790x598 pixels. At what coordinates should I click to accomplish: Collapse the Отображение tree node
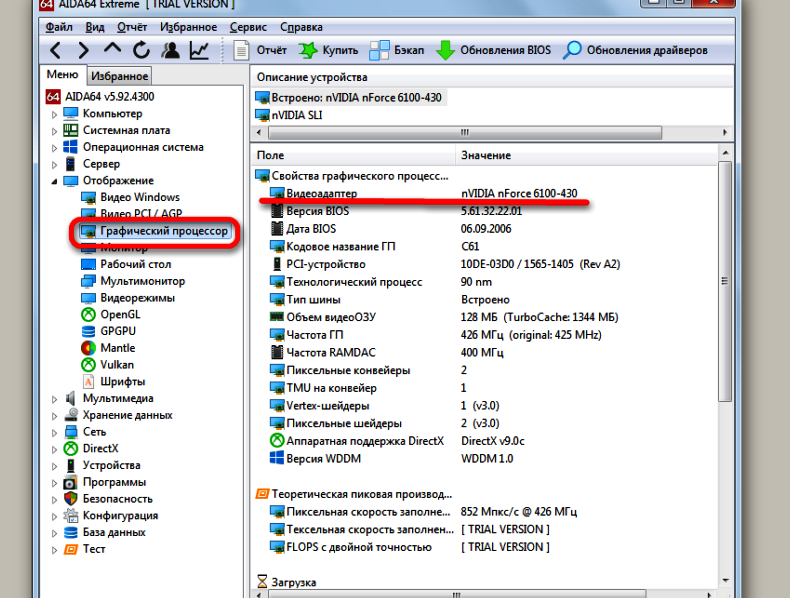(54, 181)
